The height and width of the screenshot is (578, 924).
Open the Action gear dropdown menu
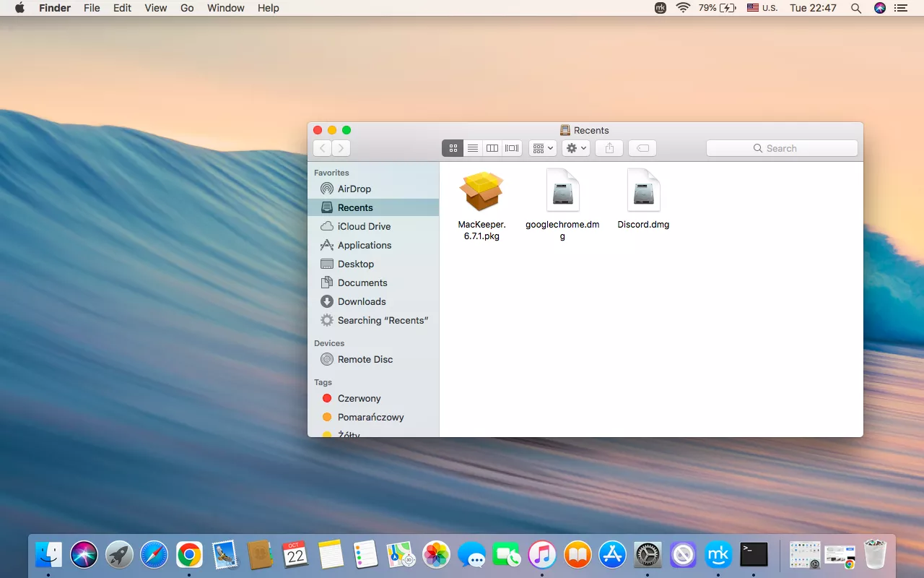pyautogui.click(x=576, y=148)
